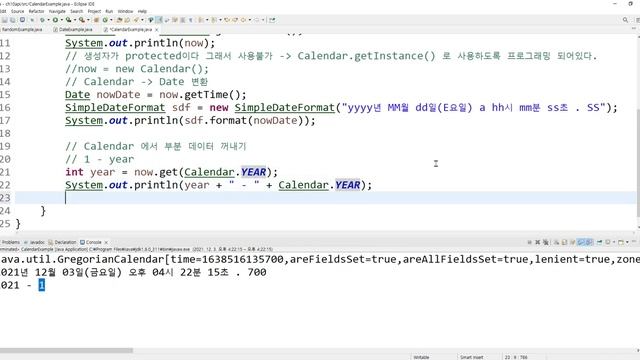Click the Last Edit Location arrow icon

pos(227,20)
